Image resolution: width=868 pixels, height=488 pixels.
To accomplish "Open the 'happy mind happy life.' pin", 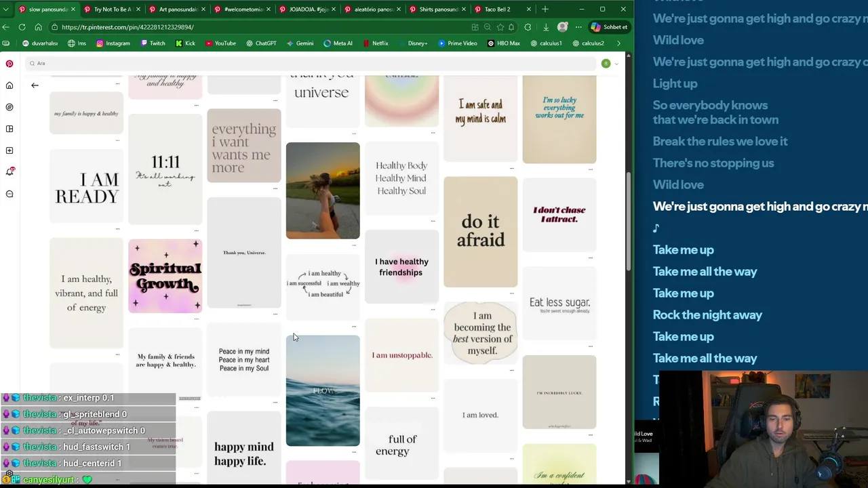I will click(243, 447).
